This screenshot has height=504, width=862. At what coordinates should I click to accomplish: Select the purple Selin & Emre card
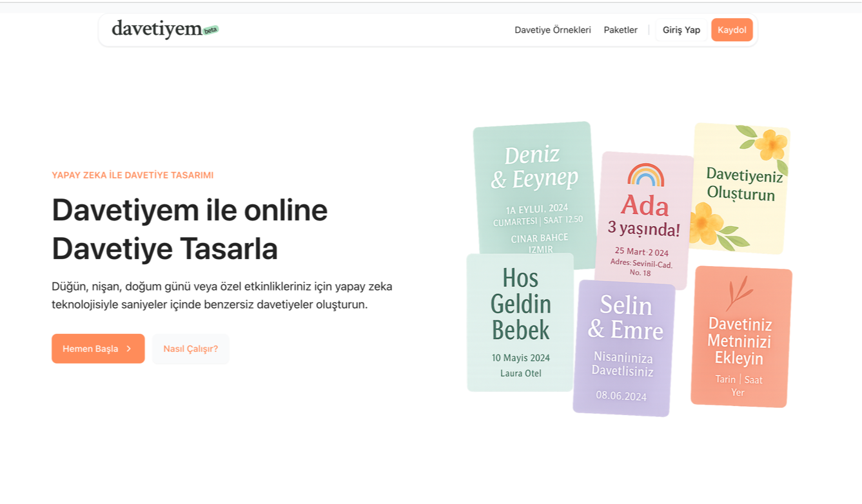click(624, 348)
